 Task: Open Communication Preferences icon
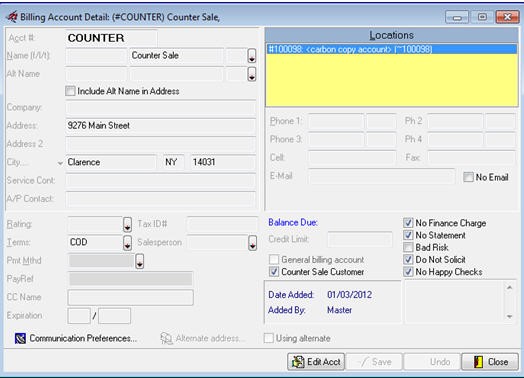pos(20,338)
